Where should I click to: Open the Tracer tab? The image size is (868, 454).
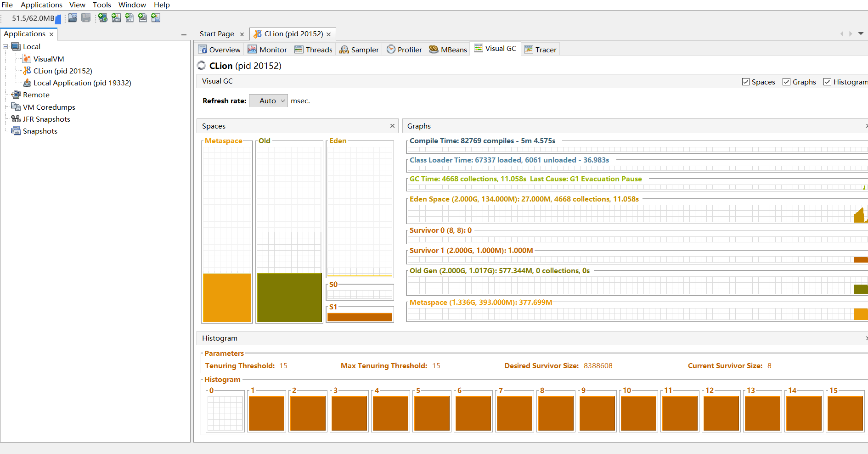tap(541, 50)
